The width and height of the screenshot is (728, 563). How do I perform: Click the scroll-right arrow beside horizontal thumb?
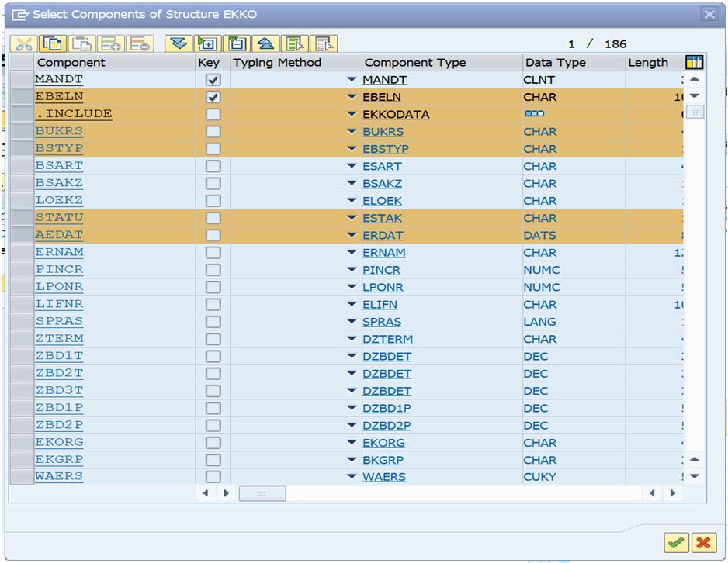(226, 493)
